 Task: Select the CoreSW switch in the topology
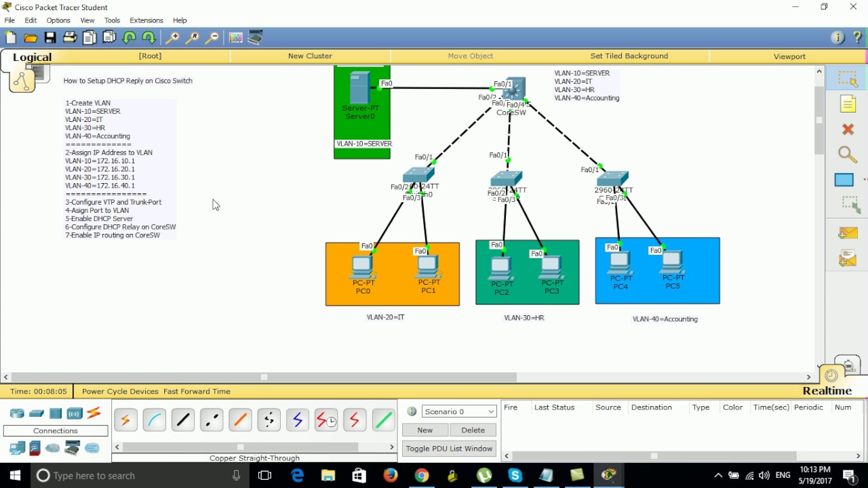(513, 90)
